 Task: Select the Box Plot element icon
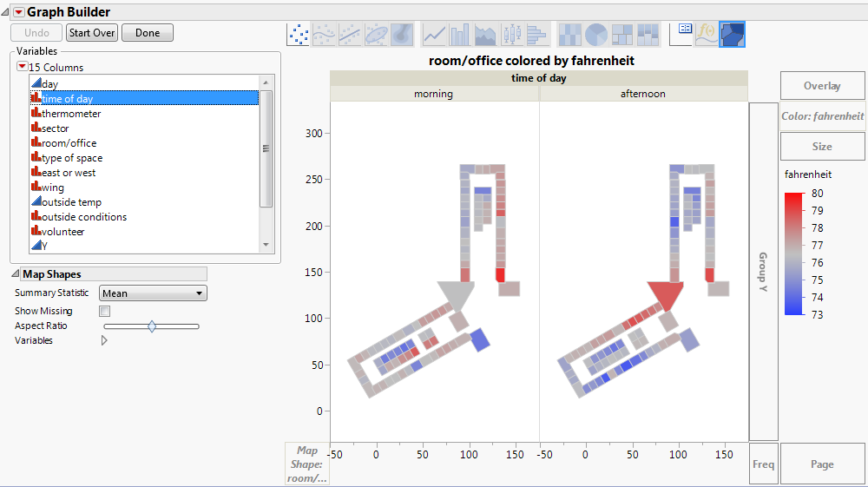coord(512,34)
